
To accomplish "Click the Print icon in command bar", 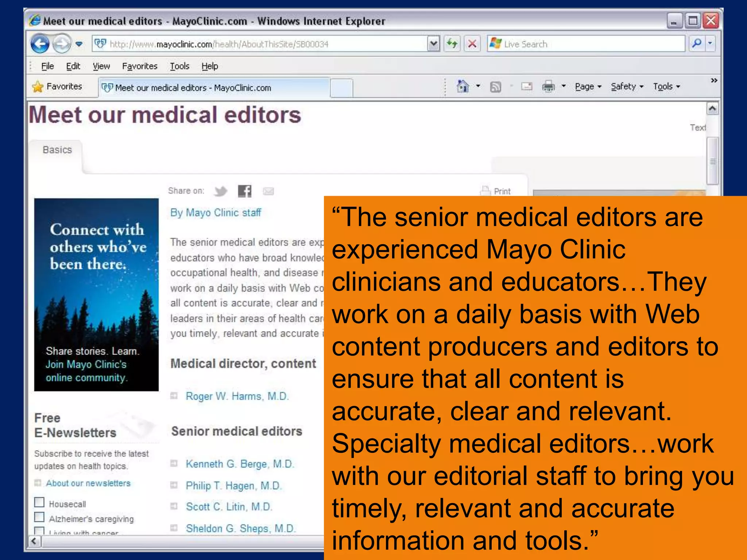I will [548, 86].
